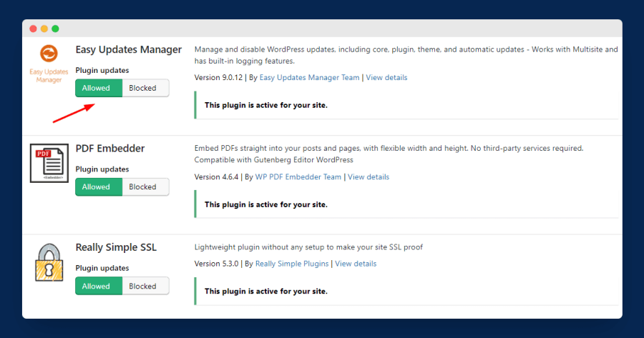View details for Easy Updates Manager

[386, 77]
